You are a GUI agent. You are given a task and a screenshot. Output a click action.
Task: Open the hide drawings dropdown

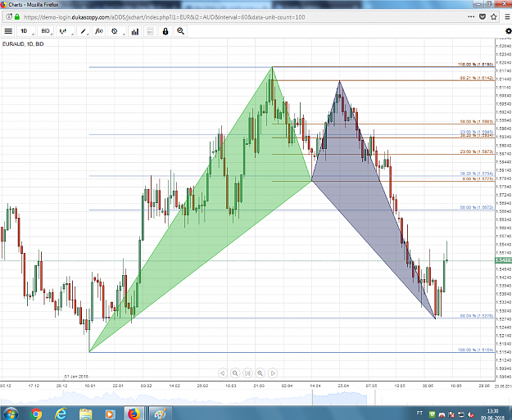click(x=116, y=31)
